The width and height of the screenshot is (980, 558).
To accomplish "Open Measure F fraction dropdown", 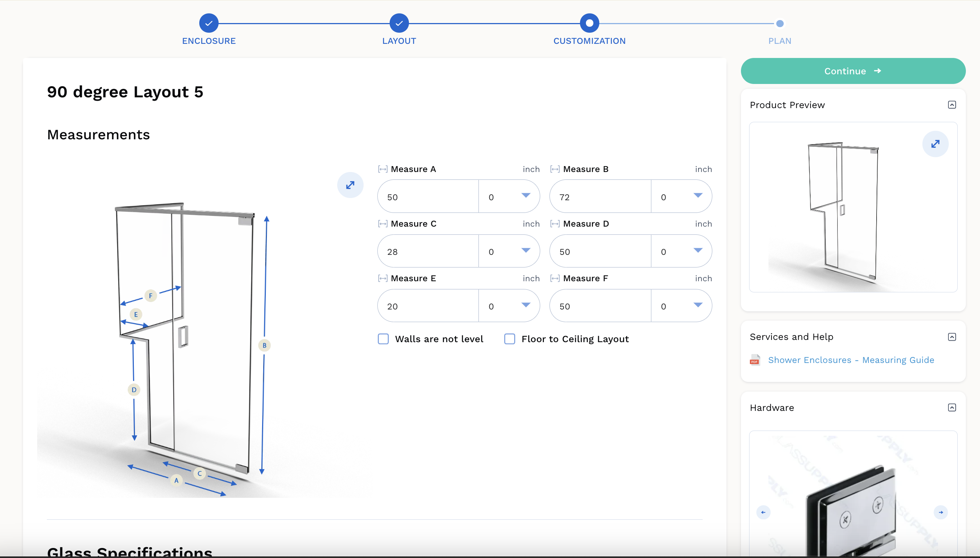I will point(681,305).
